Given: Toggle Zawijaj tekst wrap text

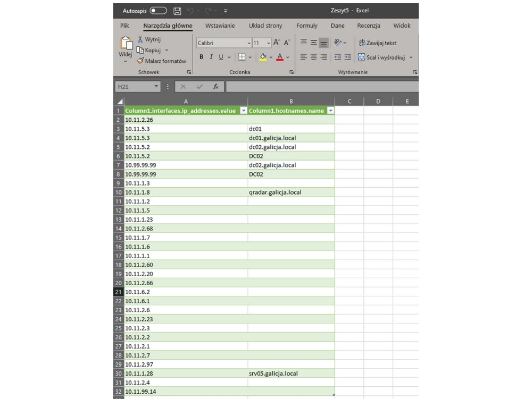Looking at the screenshot, I should point(377,43).
